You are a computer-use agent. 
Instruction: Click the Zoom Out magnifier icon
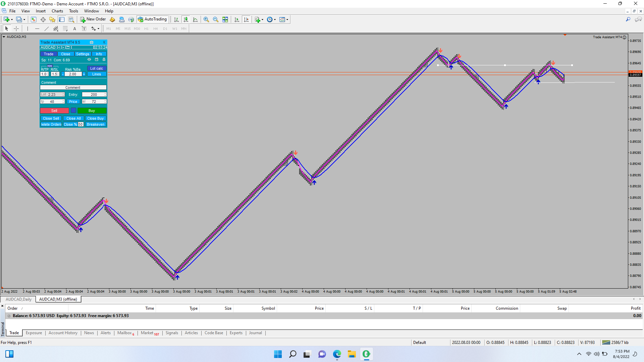(x=216, y=19)
